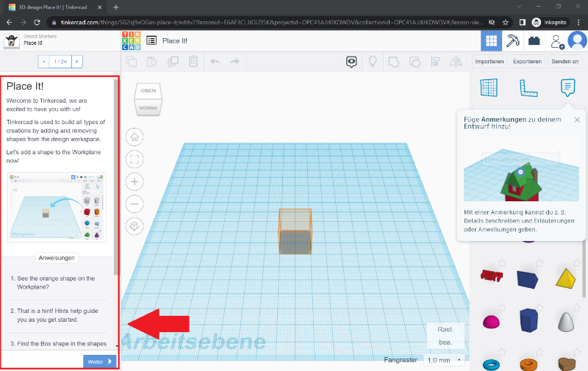This screenshot has height=371, width=588.
Task: Open the Fangraster 1,0 mm dropdown
Action: [x=444, y=360]
